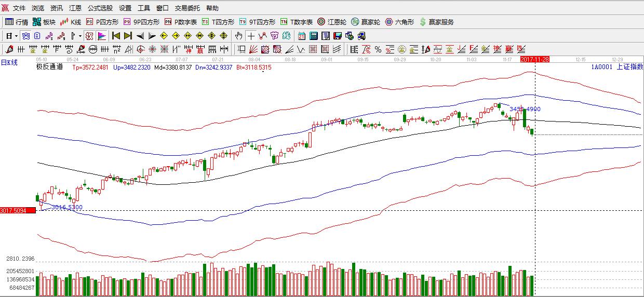This screenshot has height=297, width=644.
Task: Toggle the highlighted colored flag chart button
Action: 102,36
